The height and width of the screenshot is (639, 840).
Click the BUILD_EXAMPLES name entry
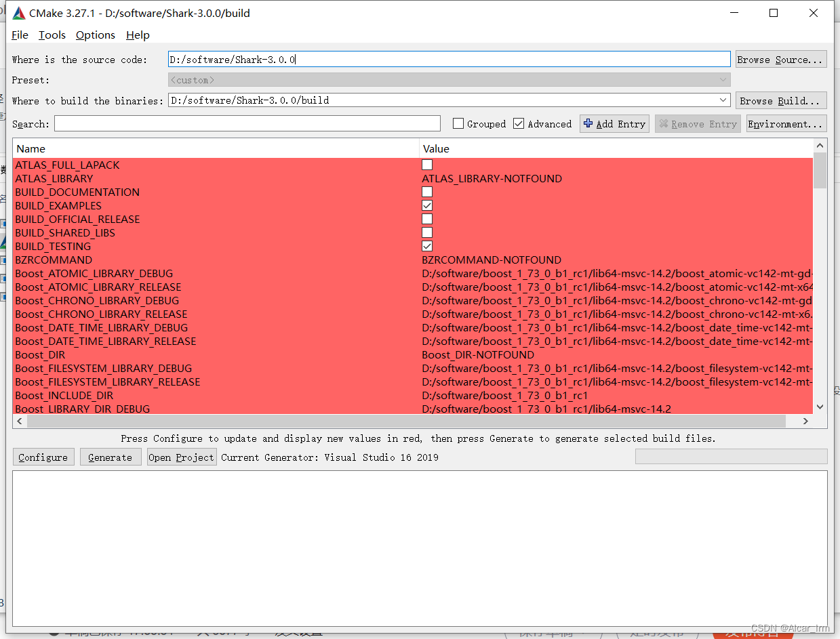coord(58,205)
